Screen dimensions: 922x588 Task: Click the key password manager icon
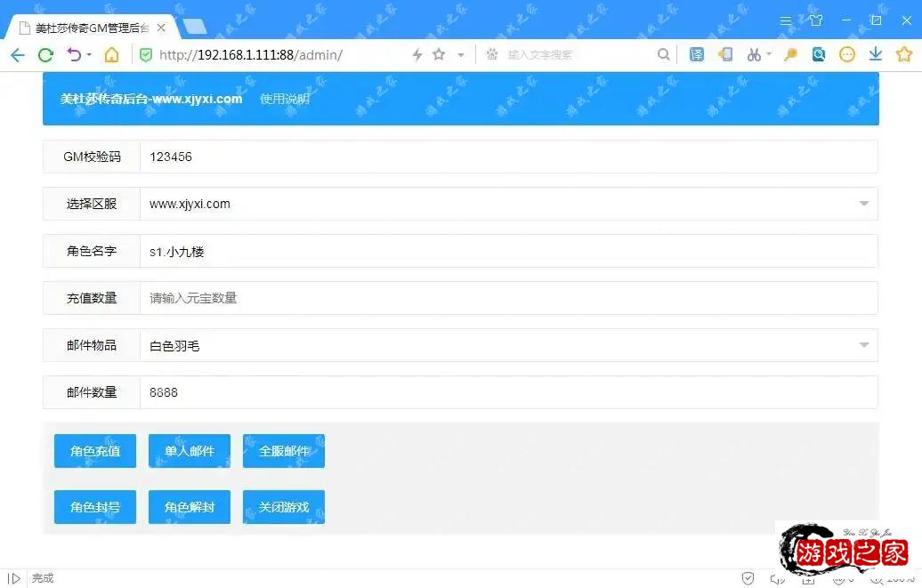[x=789, y=55]
